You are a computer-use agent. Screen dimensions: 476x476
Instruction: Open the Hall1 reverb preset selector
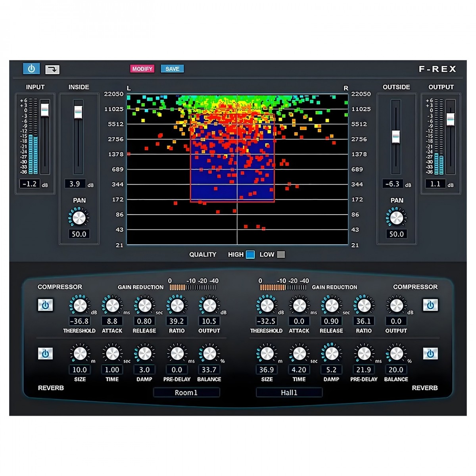289,393
